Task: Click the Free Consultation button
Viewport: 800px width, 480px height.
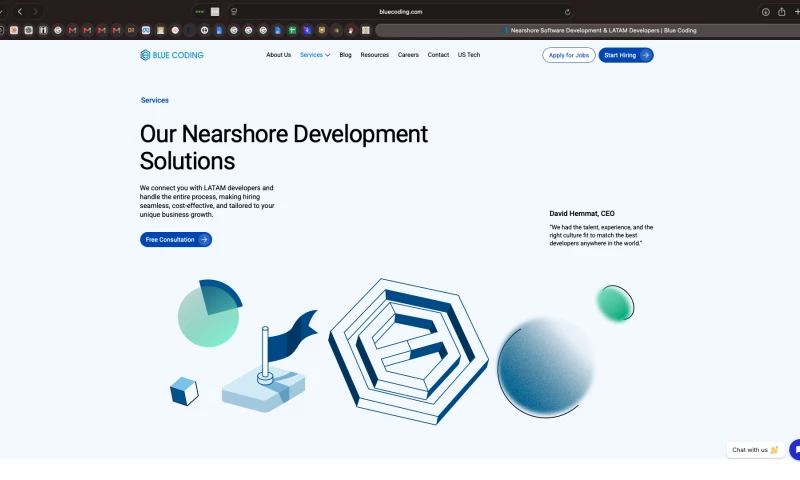Action: pyautogui.click(x=176, y=239)
